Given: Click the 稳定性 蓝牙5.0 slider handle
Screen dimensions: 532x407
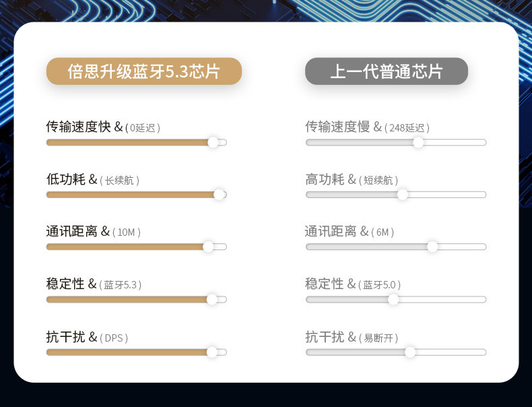Looking at the screenshot, I should click(x=393, y=299).
